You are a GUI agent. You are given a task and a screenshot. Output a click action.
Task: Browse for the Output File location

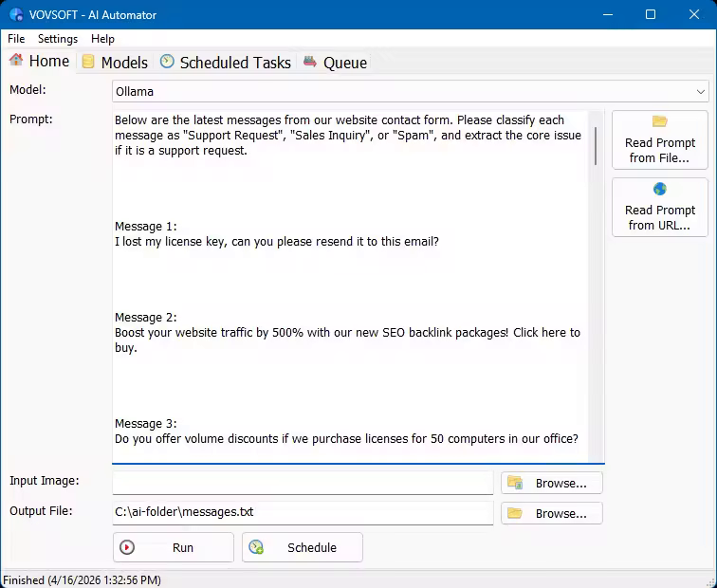552,513
